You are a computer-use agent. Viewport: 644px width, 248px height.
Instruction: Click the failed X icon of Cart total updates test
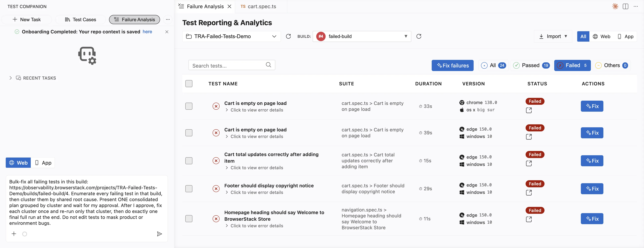[x=216, y=161]
